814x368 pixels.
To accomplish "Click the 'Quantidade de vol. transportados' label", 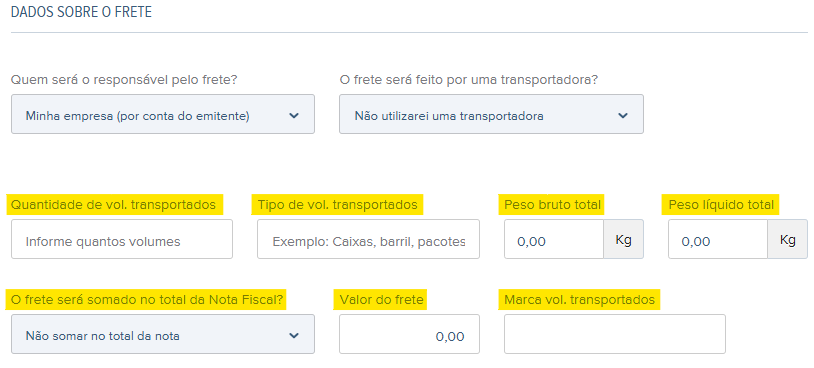I will click(x=113, y=205).
